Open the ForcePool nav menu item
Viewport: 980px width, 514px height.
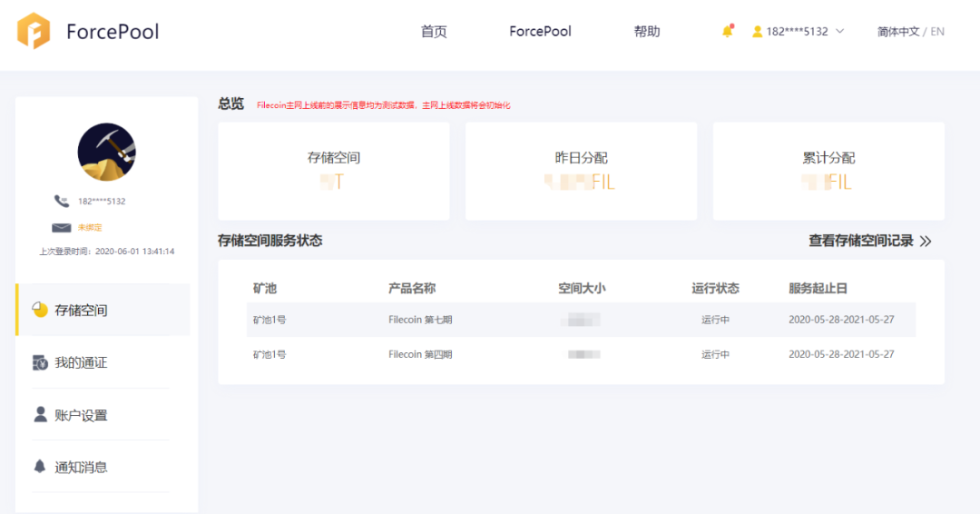click(540, 31)
